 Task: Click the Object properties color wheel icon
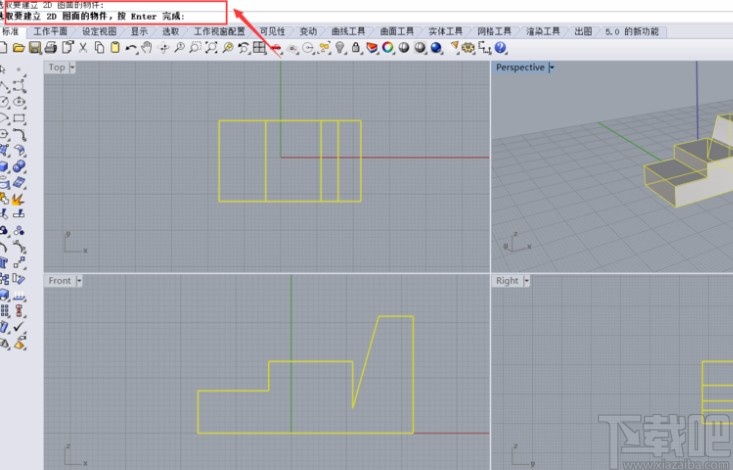388,48
